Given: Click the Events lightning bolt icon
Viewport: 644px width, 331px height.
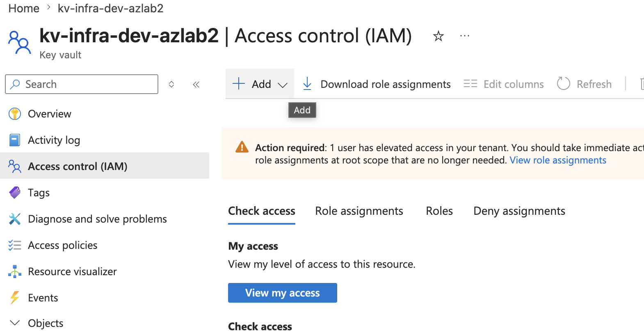Looking at the screenshot, I should tap(15, 298).
